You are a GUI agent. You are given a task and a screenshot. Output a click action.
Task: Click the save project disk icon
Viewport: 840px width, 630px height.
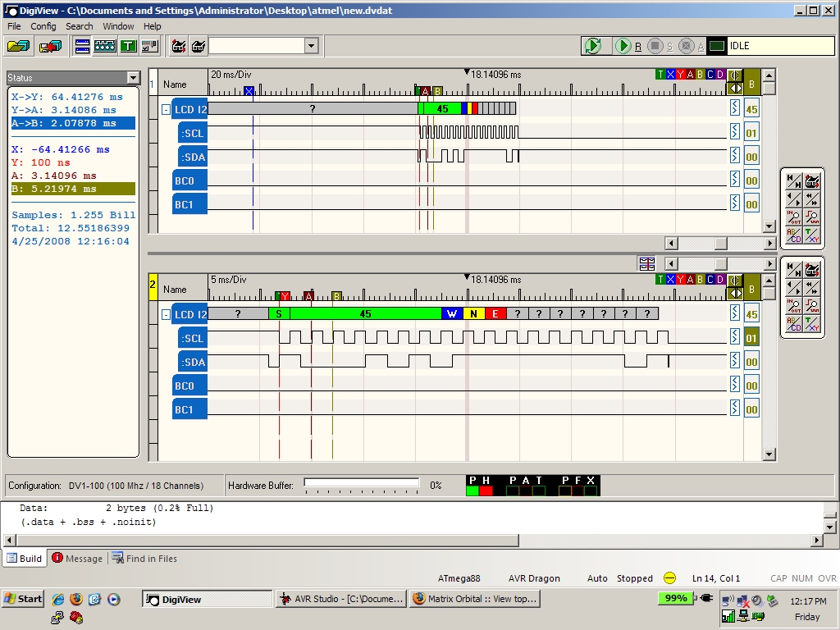pos(50,47)
